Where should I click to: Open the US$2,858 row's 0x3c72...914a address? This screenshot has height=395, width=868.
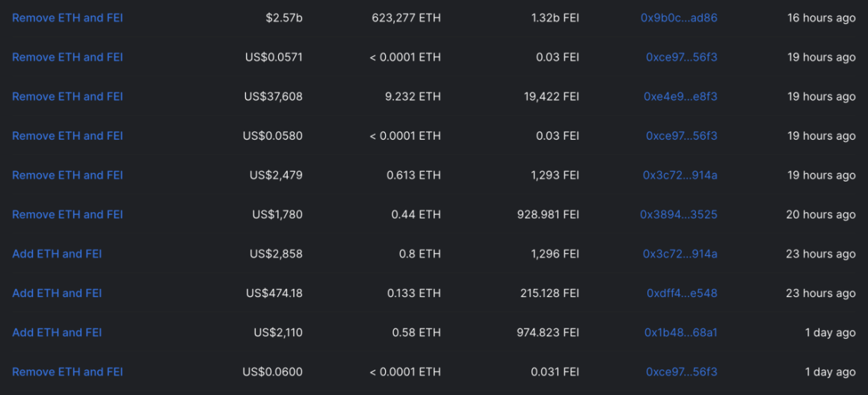pos(680,254)
